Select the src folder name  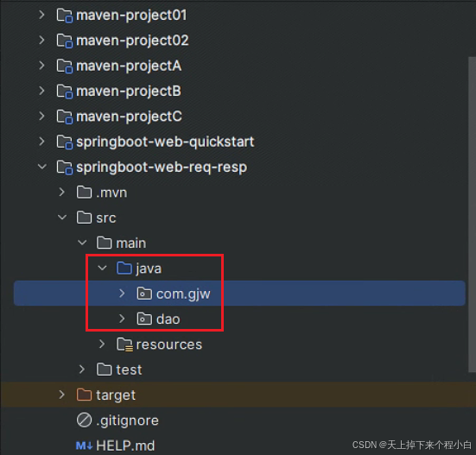(106, 218)
